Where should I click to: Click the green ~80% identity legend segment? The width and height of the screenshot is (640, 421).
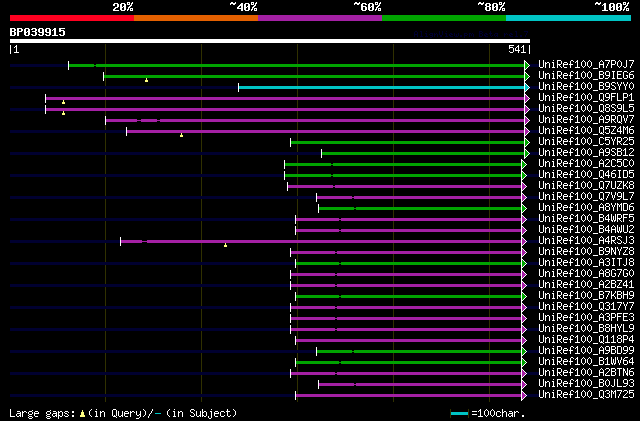click(x=444, y=18)
